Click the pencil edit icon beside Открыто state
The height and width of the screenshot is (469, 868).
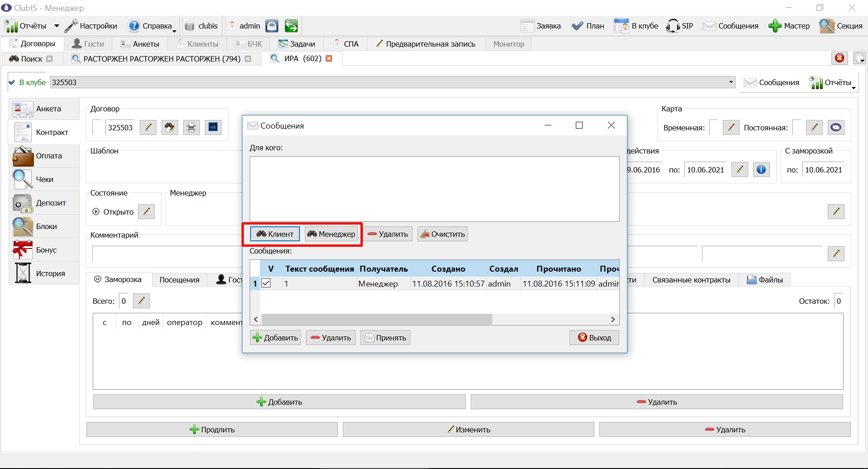pyautogui.click(x=146, y=211)
